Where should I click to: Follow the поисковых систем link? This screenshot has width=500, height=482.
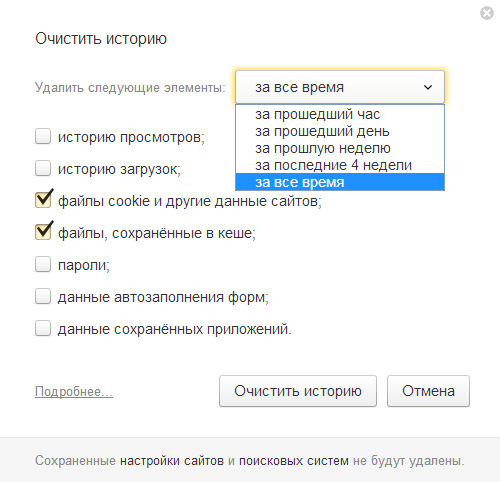click(294, 461)
